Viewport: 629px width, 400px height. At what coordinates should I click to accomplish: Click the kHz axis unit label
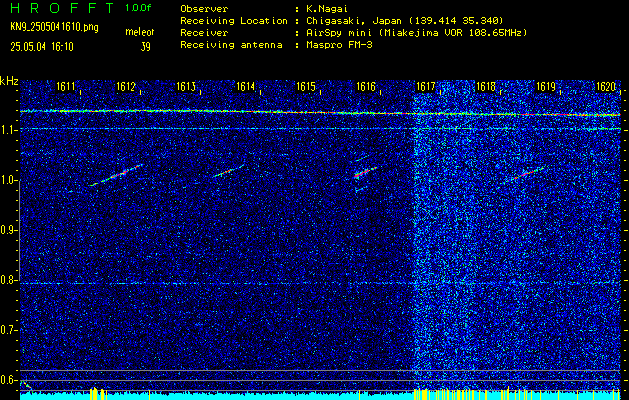coord(9,81)
